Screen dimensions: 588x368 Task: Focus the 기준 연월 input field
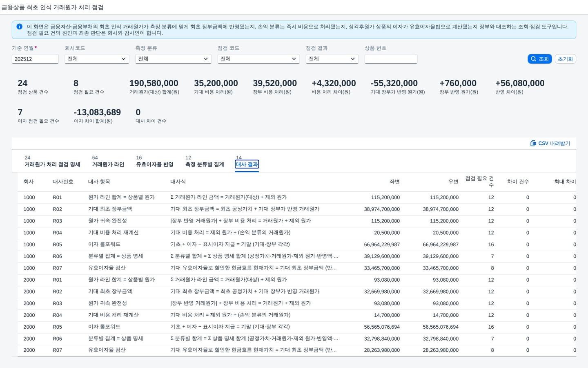point(35,59)
